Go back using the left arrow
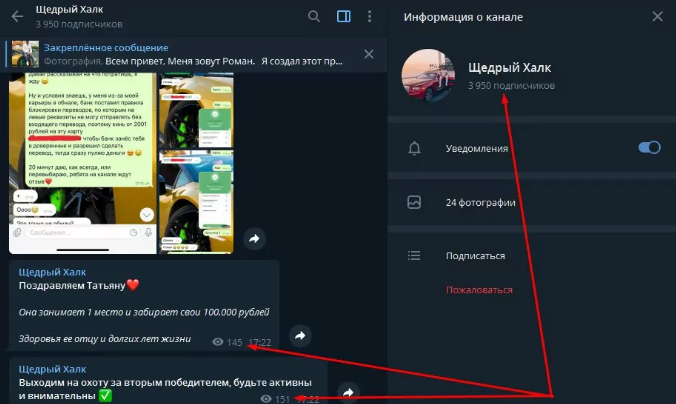 (17, 16)
